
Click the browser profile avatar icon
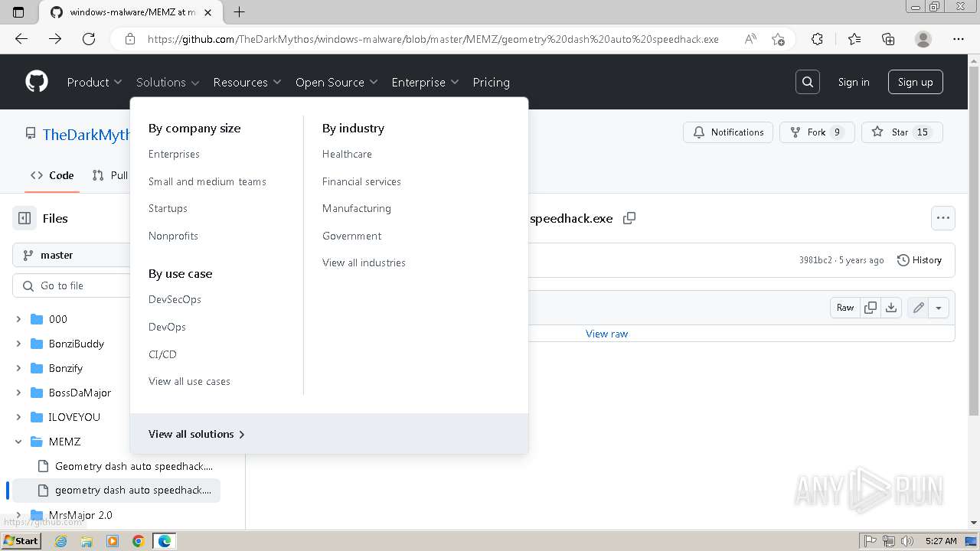pos(923,39)
